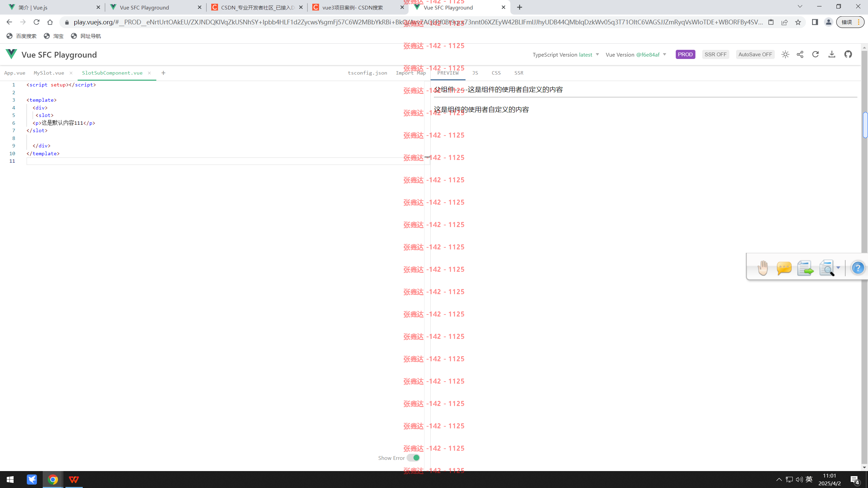868x488 pixels.
Task: Add a new file with plus icon
Action: (x=163, y=73)
